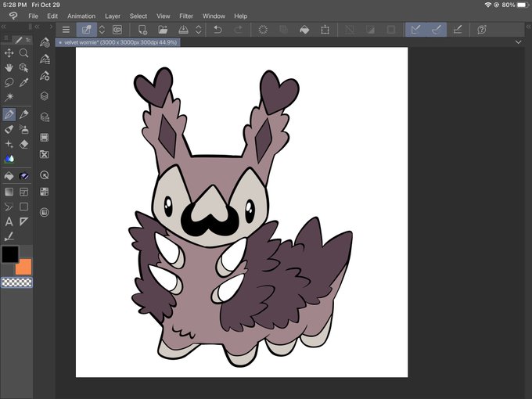Switch to the velvet wormie canvas tab
Screen dimensions: 532x399
[119, 42]
